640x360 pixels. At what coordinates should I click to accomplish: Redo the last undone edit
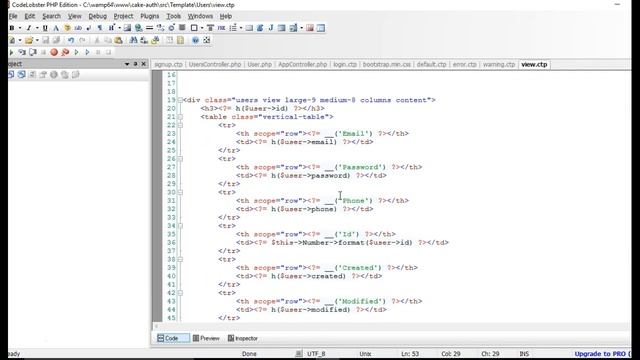pyautogui.click(x=82, y=40)
